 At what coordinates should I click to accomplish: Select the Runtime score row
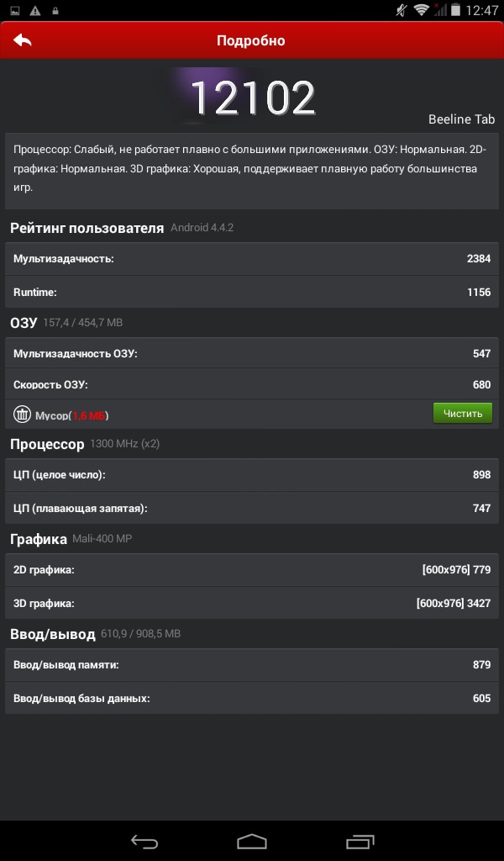252,292
